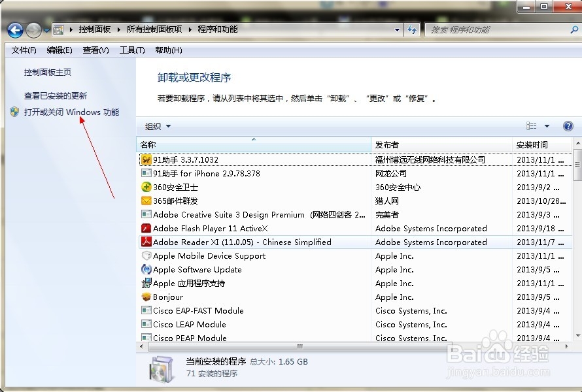Click the Cisco EAP-FAST Module icon
The height and width of the screenshot is (392, 582).
click(x=146, y=310)
